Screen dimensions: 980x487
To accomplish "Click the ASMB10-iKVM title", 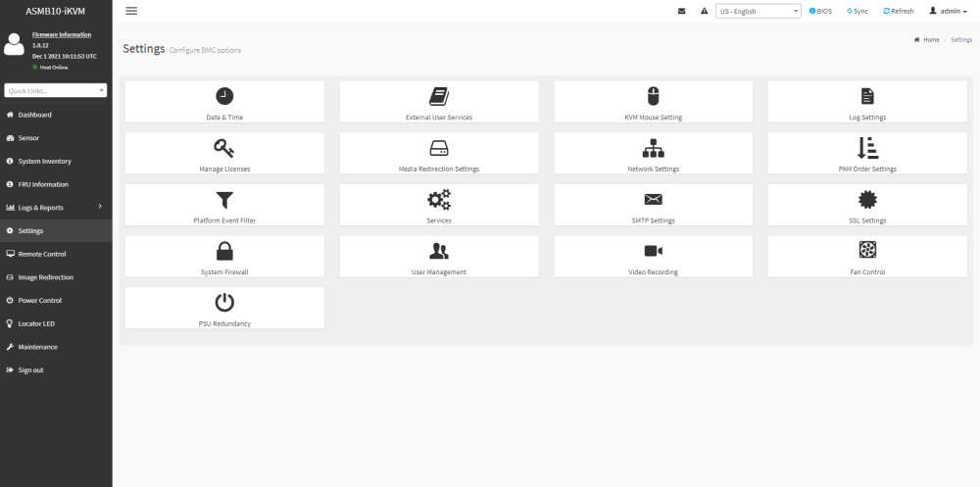I will [55, 11].
